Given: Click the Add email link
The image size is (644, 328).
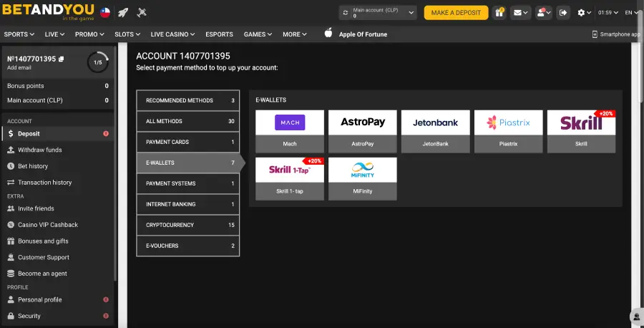Looking at the screenshot, I should point(19,67).
